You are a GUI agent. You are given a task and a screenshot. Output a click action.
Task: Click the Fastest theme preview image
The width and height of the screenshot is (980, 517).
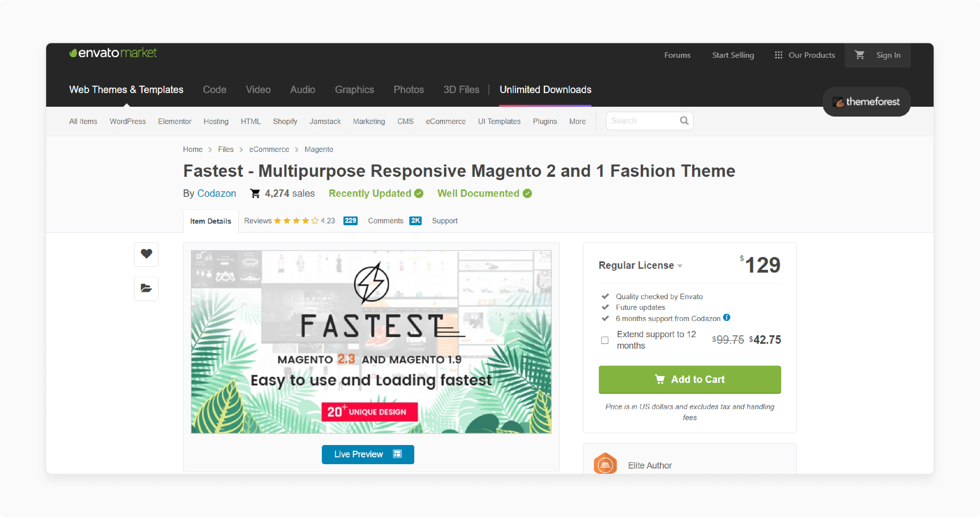[371, 342]
